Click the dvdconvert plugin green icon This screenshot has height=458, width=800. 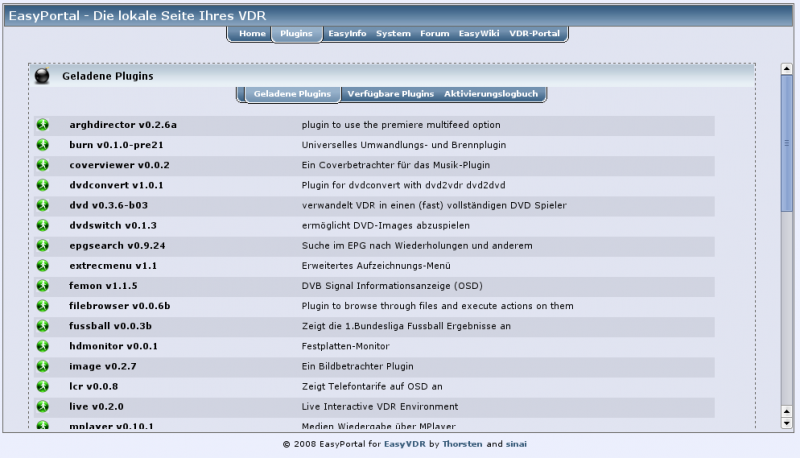(43, 185)
